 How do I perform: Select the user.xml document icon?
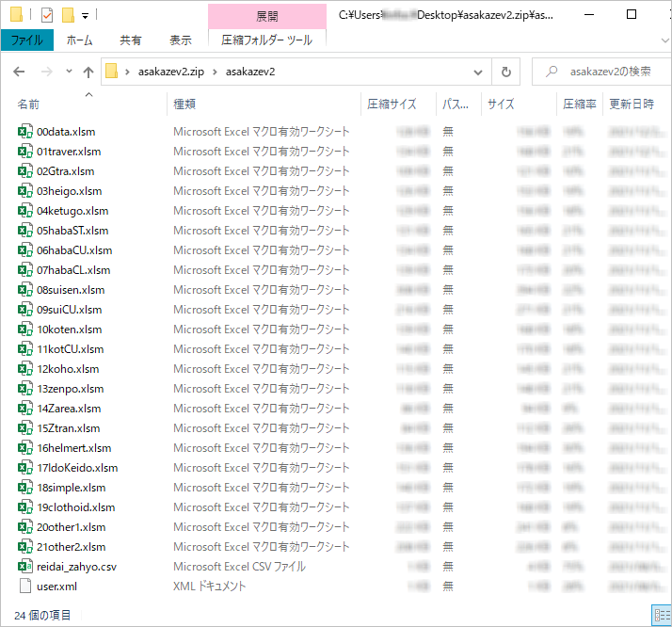click(25, 587)
